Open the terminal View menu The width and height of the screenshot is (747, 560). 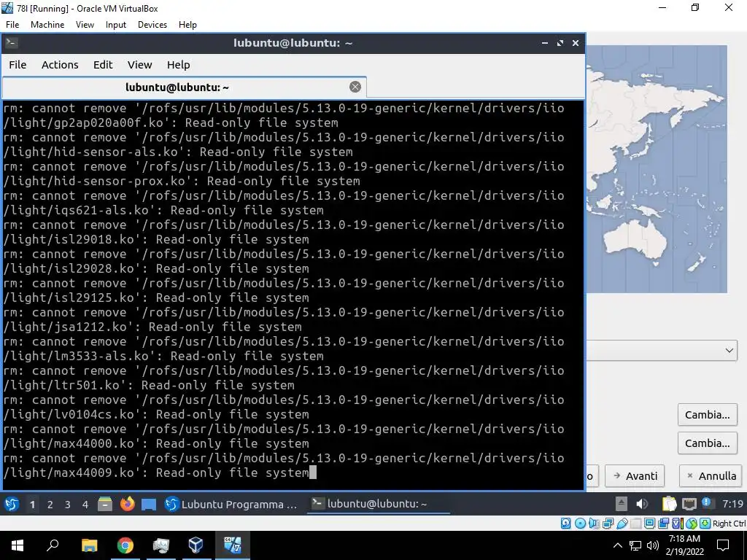pyautogui.click(x=139, y=65)
